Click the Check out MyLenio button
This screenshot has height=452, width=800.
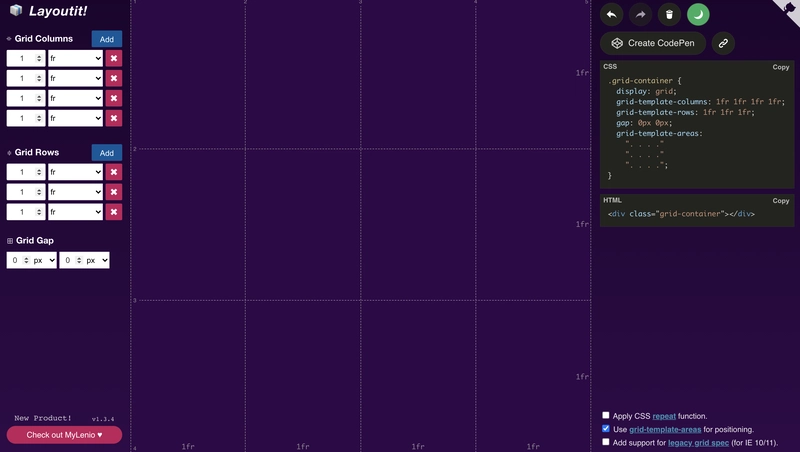pyautogui.click(x=64, y=435)
